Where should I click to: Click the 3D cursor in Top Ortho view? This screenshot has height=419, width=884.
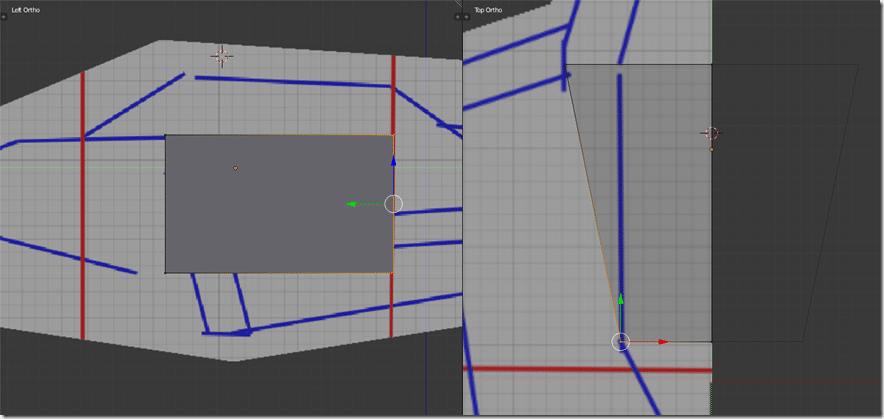[711, 133]
